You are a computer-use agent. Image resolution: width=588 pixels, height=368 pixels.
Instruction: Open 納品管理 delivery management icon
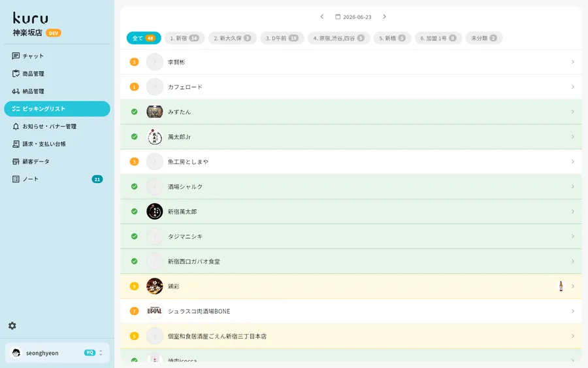tap(16, 91)
